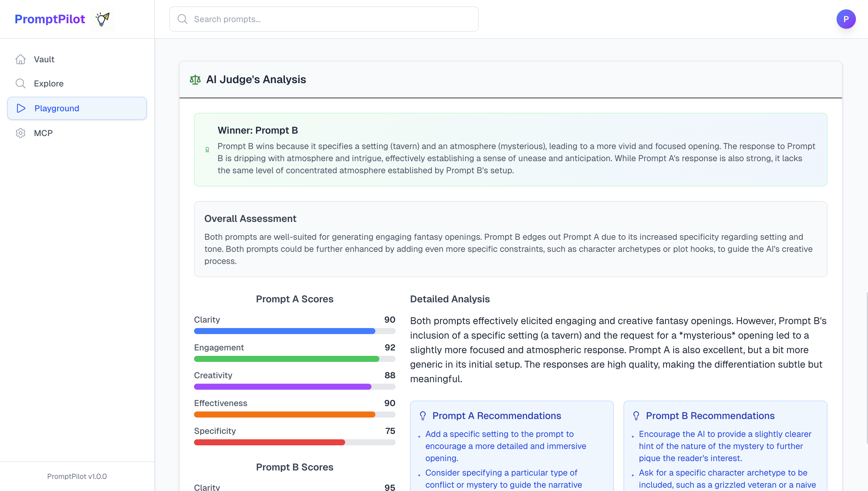
Task: Click the PromptPilot v1.0.0 version label
Action: coord(77,476)
